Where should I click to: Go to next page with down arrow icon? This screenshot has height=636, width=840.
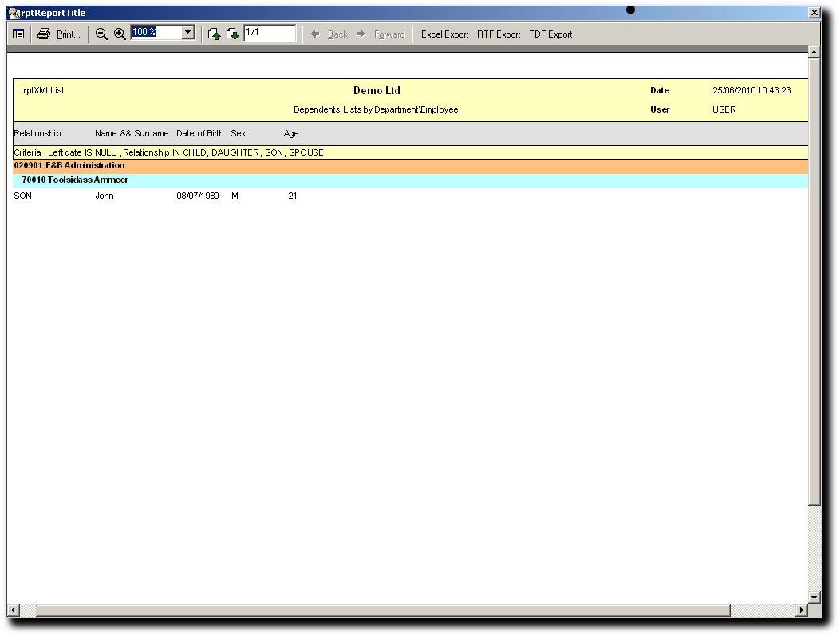coord(232,34)
